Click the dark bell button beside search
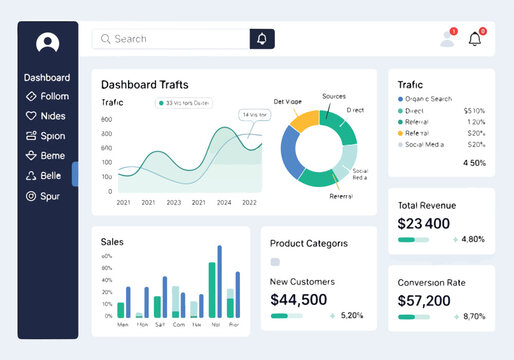The image size is (514, 360). (262, 39)
